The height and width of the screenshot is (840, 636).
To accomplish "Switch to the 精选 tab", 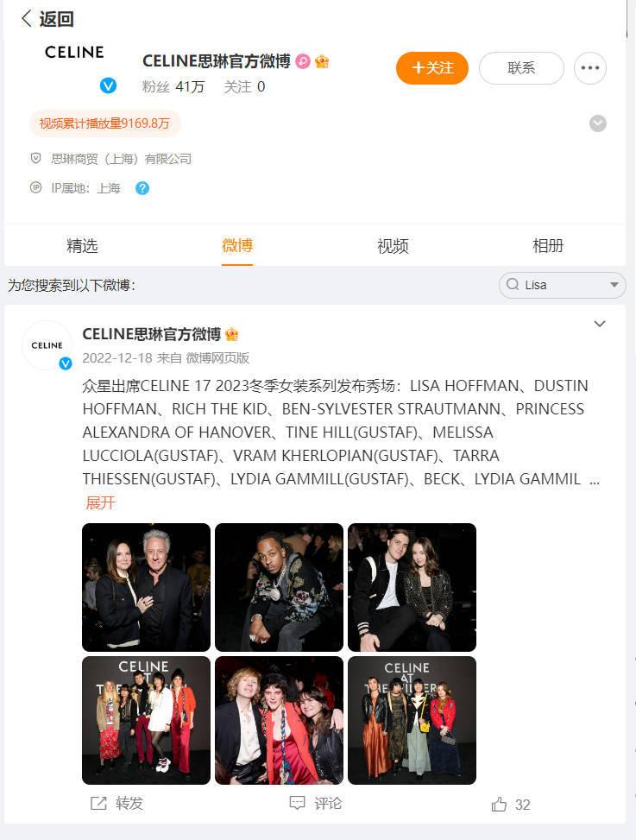I will [x=82, y=246].
